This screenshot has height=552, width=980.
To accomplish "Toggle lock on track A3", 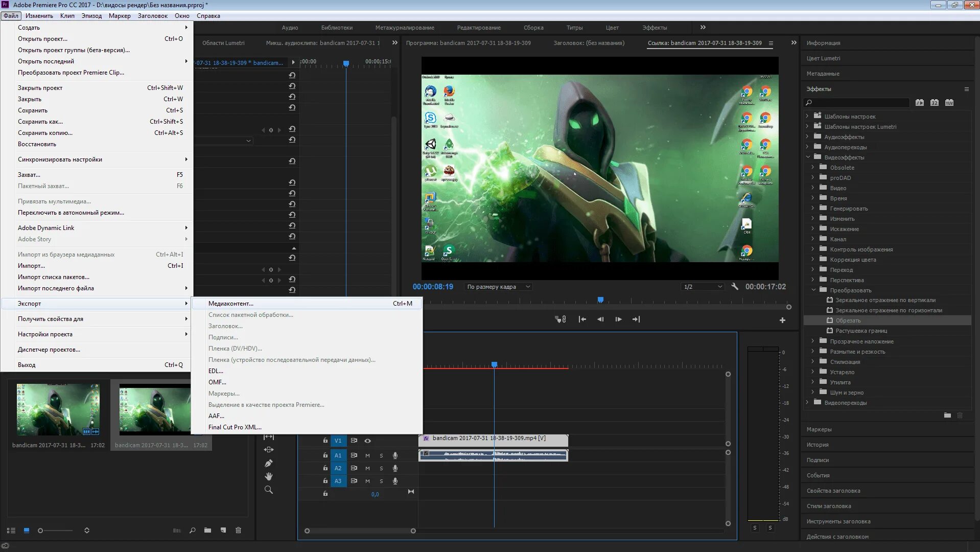I will (325, 481).
